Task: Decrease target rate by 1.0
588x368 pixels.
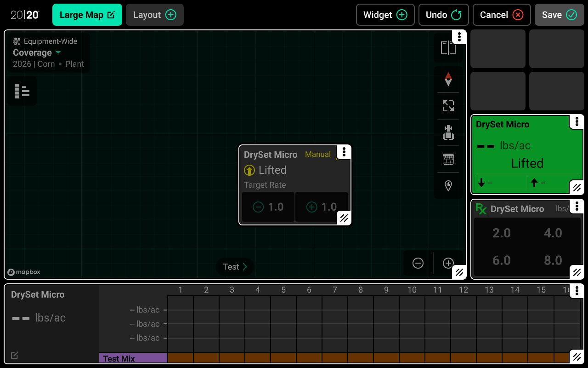Action: point(269,207)
